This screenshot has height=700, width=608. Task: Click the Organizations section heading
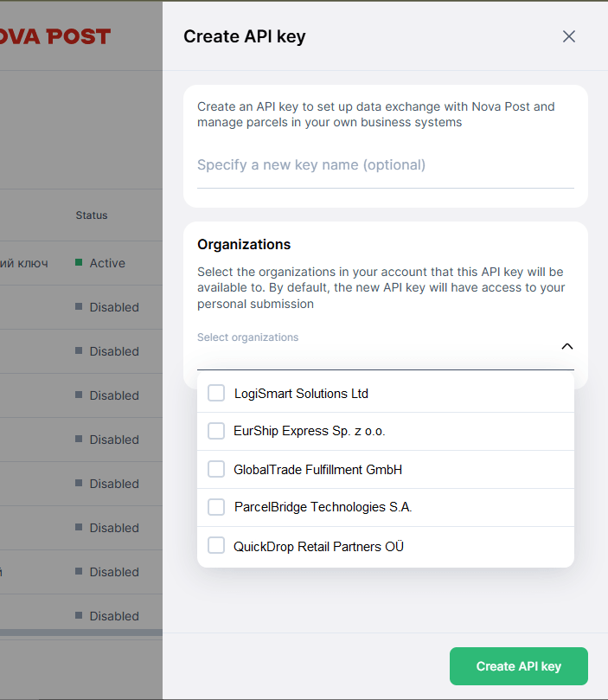point(244,245)
